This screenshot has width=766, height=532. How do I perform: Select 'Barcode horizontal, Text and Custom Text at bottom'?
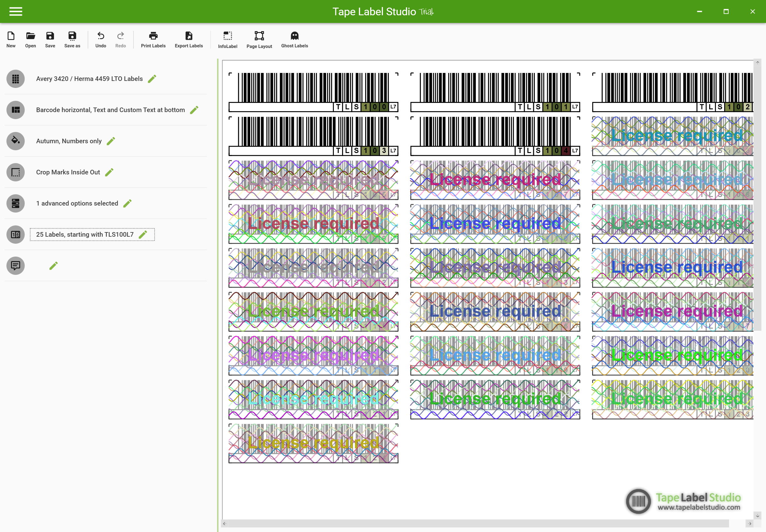click(x=110, y=110)
